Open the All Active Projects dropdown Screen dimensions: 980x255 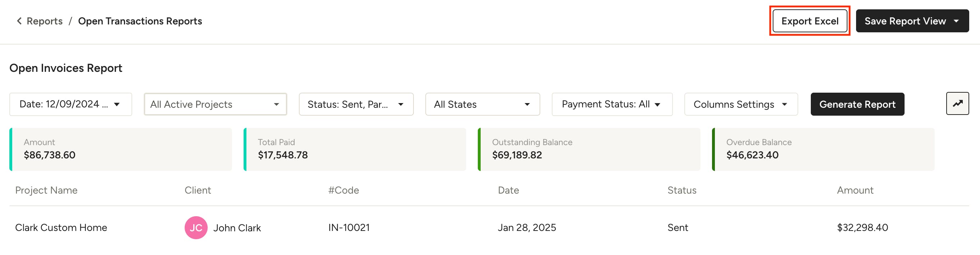[x=215, y=104]
